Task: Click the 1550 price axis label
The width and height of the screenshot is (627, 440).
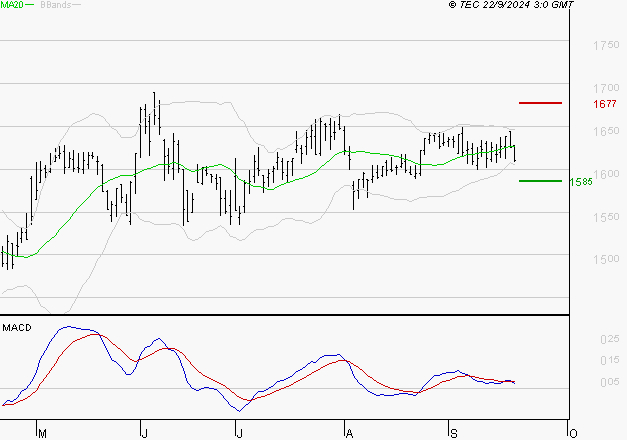Action: [x=606, y=216]
